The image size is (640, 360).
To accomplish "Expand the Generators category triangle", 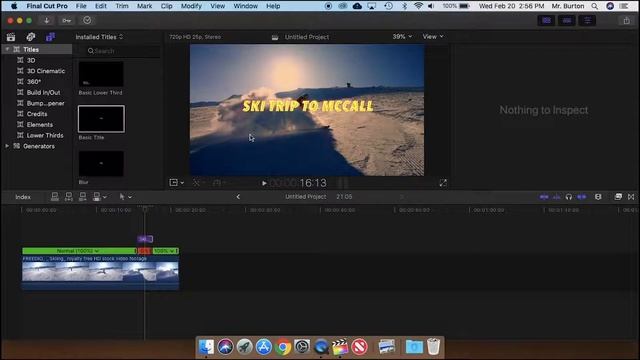I will tap(7, 146).
